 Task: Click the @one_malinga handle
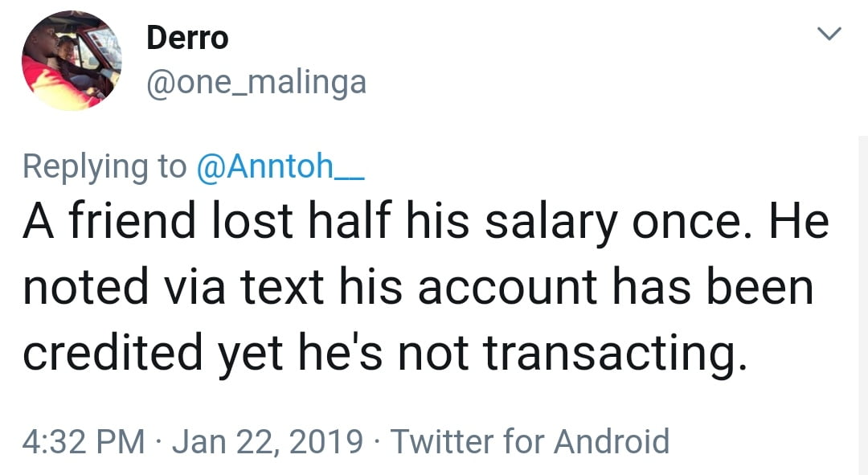tap(256, 81)
